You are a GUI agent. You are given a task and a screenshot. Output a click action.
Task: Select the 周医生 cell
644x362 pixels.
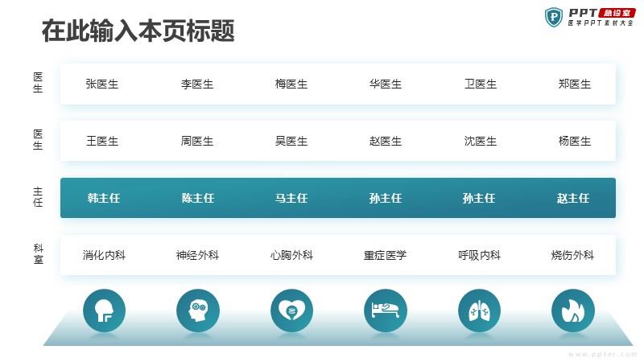197,142
